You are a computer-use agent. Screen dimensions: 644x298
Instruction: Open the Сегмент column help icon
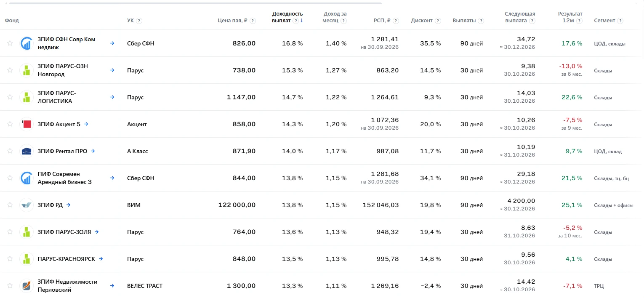pos(620,21)
